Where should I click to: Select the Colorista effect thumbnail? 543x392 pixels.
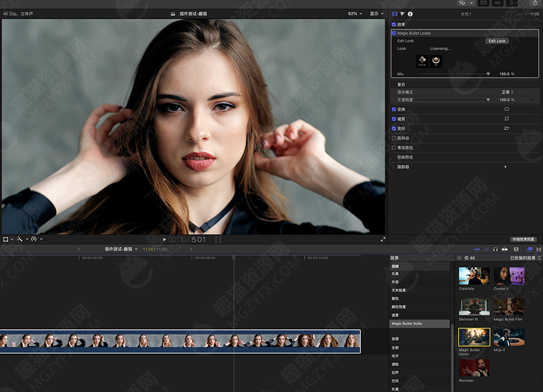474,276
